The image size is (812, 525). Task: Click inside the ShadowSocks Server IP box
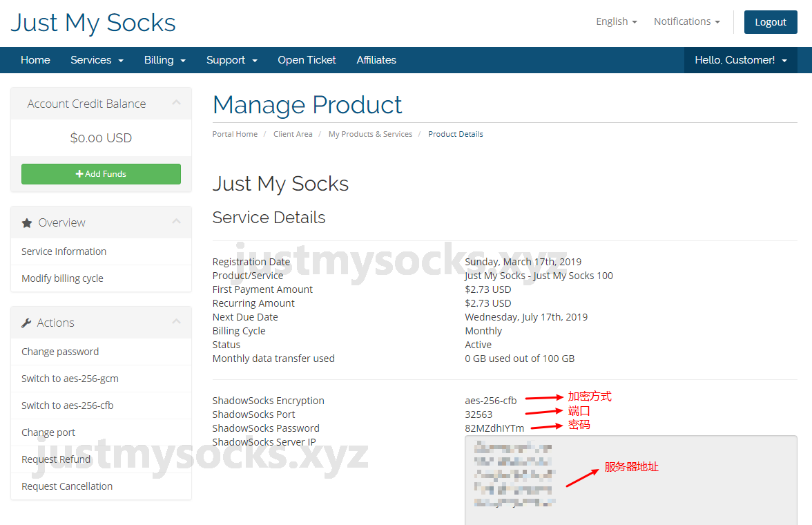click(x=631, y=480)
